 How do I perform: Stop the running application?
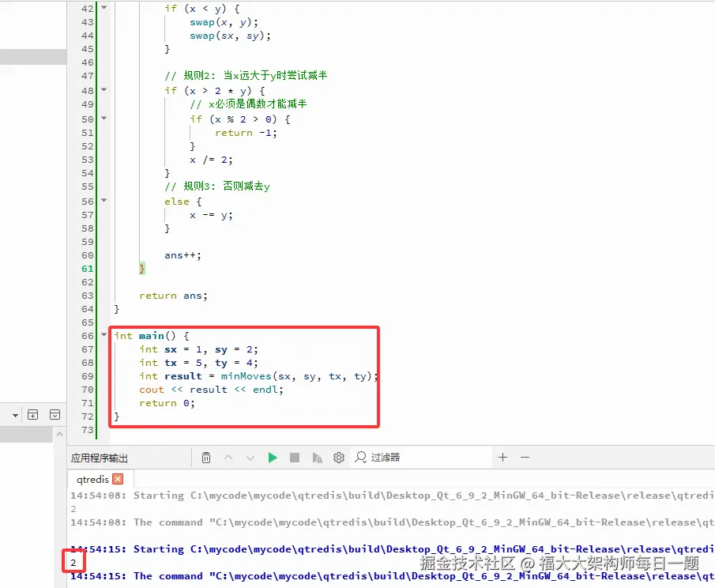[295, 458]
